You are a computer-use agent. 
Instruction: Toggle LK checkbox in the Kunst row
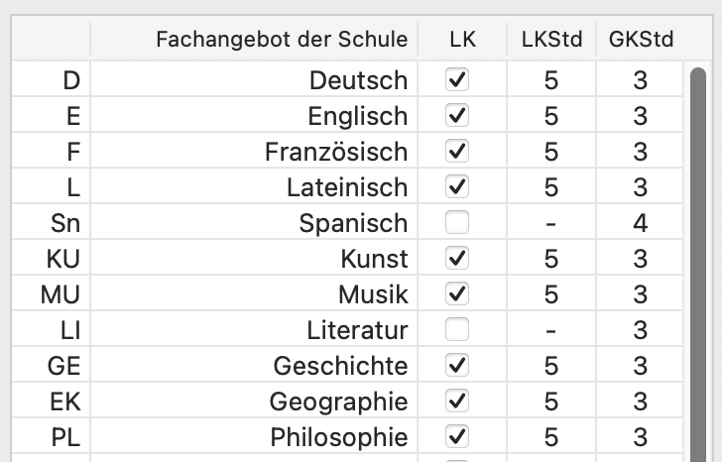click(455, 259)
